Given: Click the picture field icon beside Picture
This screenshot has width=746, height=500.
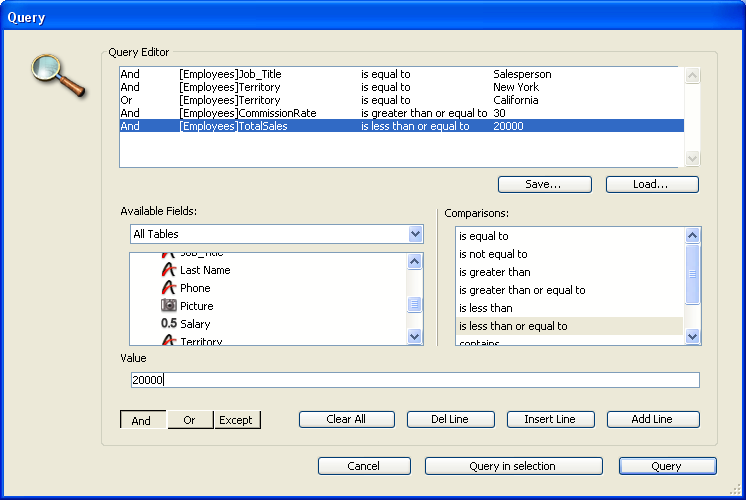Looking at the screenshot, I should (168, 306).
